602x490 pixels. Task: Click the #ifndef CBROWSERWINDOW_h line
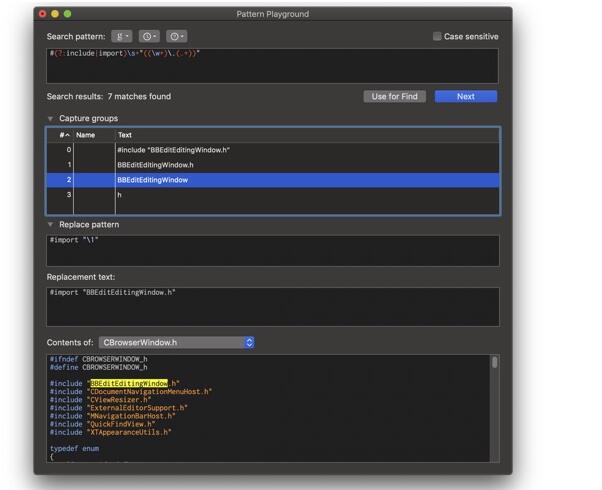tap(99, 359)
